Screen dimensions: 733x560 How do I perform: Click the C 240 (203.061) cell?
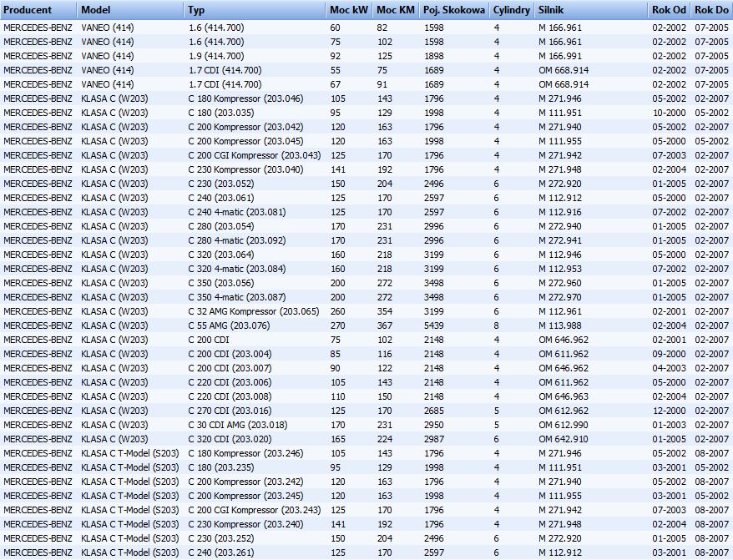(x=221, y=198)
